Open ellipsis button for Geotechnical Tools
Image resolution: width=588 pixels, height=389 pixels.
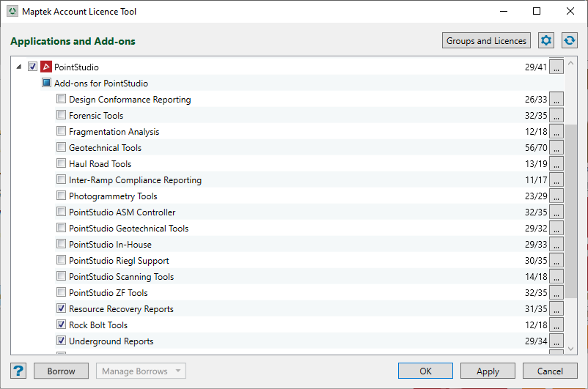[x=556, y=148]
